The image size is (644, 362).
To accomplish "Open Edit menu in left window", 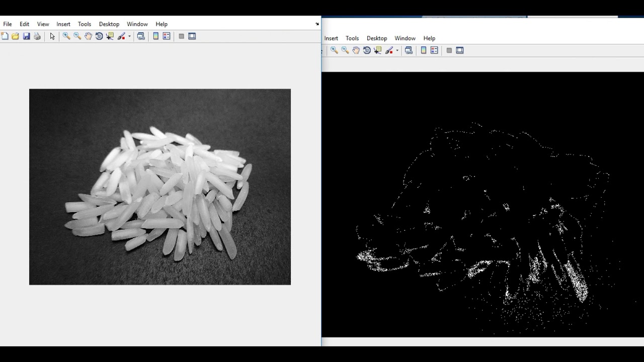I will pyautogui.click(x=25, y=24).
